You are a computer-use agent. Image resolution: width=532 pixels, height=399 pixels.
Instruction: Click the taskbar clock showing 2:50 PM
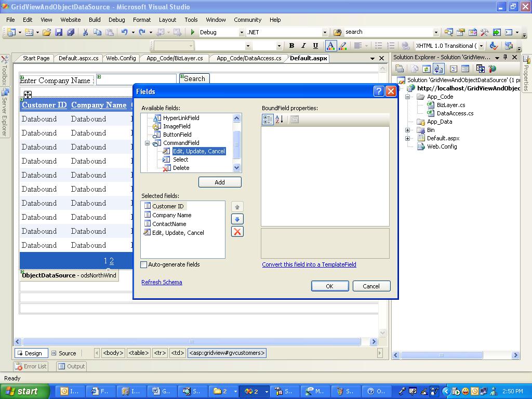coord(513,391)
